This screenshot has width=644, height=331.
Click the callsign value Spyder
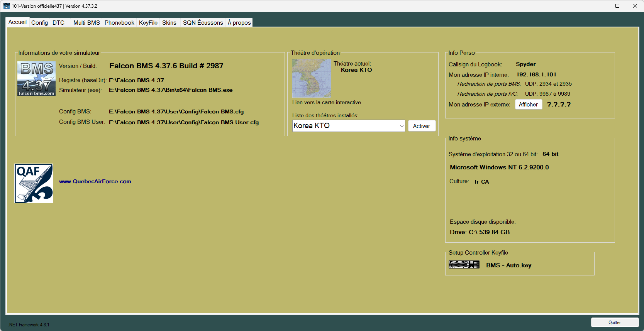pos(526,64)
